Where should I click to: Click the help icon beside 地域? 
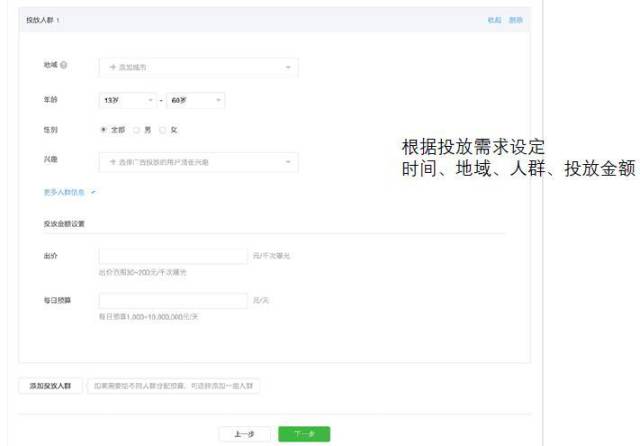click(64, 66)
